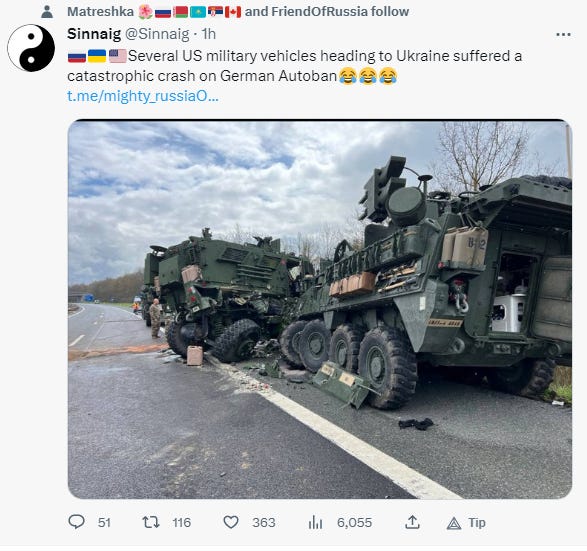587x551 pixels.
Task: Click the 6,055 views count
Action: tap(354, 523)
